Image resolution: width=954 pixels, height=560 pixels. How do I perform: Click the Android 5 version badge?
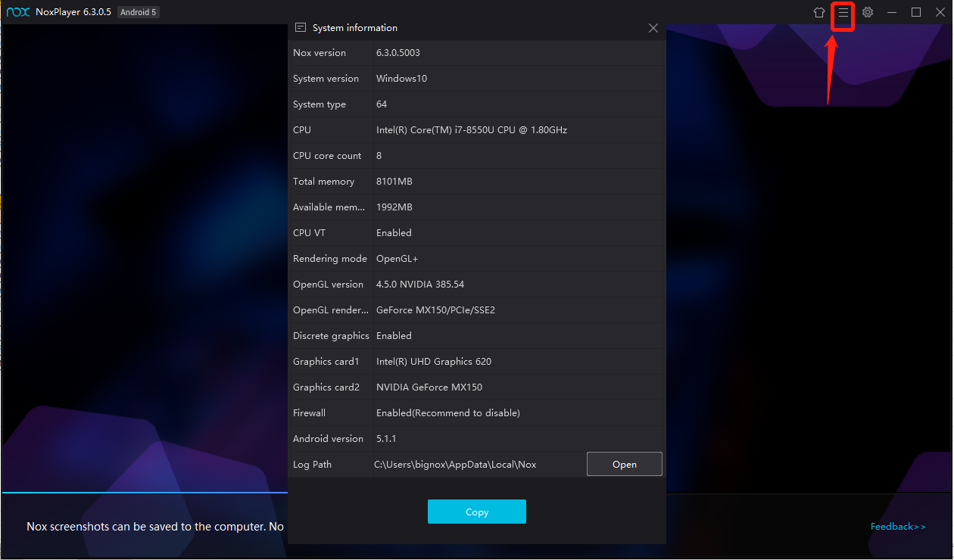coord(138,12)
